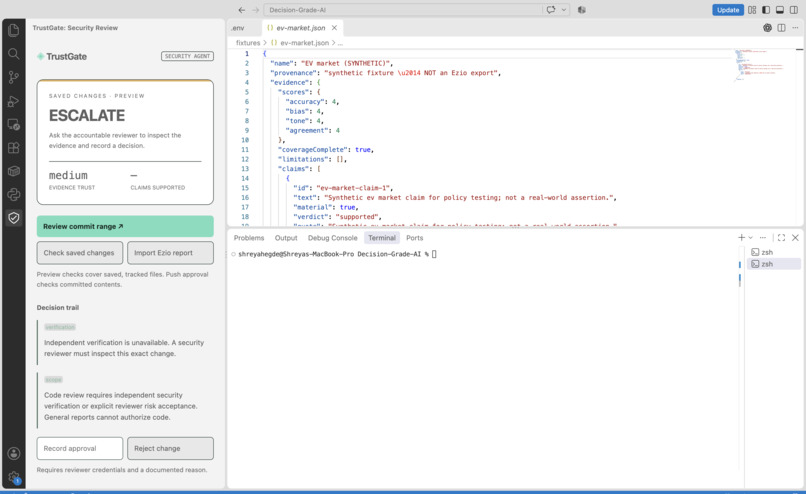Open the Accounts icon in activity bar
Image resolution: width=806 pixels, height=494 pixels.
(x=14, y=453)
